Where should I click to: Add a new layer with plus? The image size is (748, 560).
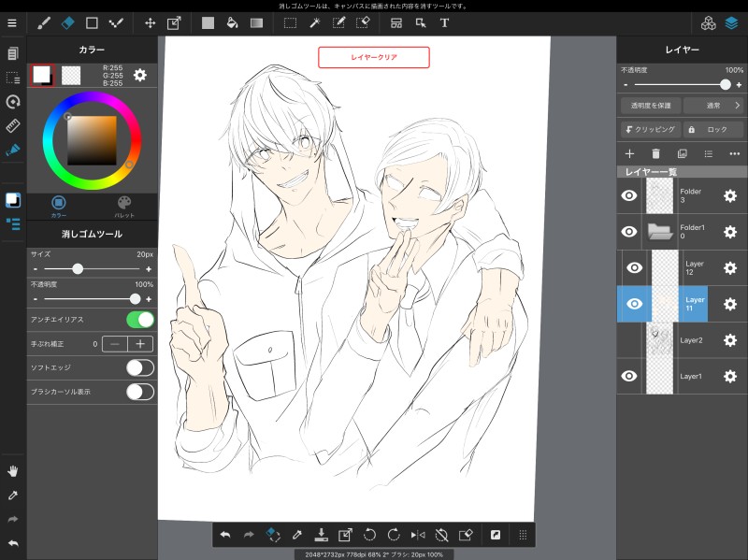pyautogui.click(x=629, y=153)
